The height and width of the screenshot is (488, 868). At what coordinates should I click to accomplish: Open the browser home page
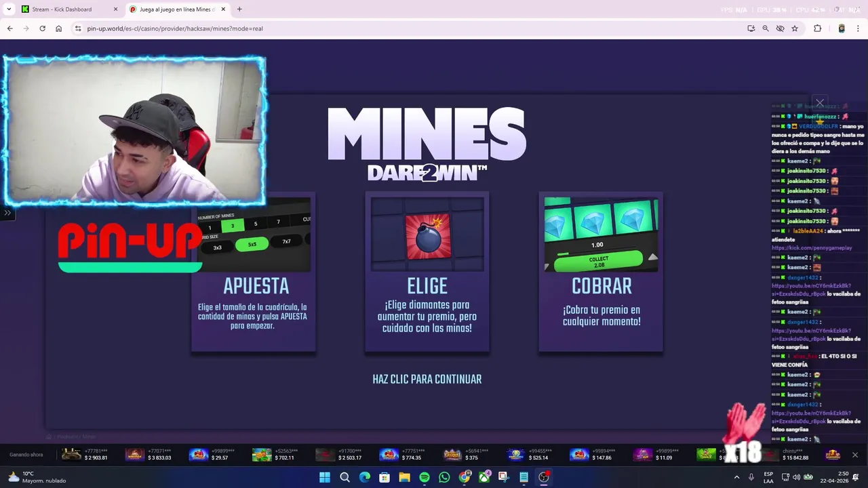tap(58, 28)
